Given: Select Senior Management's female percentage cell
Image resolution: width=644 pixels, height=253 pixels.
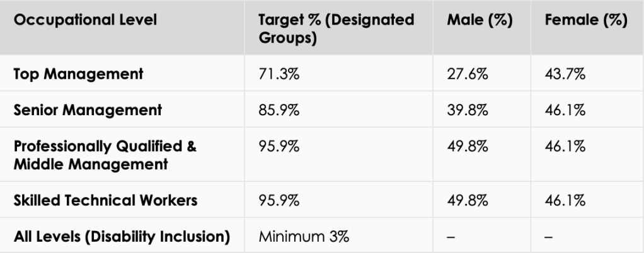Looking at the screenshot, I should [x=565, y=110].
